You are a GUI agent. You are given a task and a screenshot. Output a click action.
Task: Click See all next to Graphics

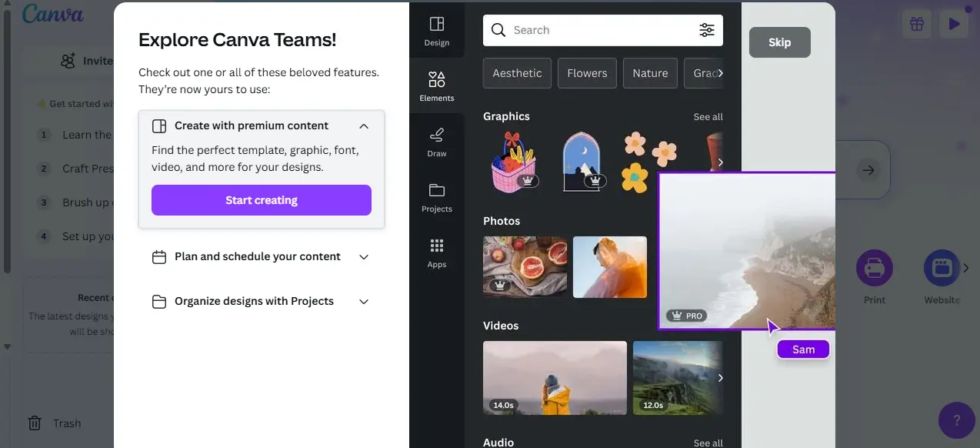click(708, 117)
